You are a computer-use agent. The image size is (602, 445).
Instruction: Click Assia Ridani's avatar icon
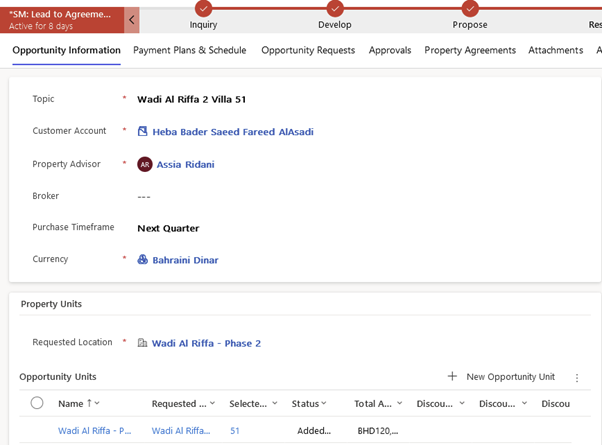[x=145, y=164]
